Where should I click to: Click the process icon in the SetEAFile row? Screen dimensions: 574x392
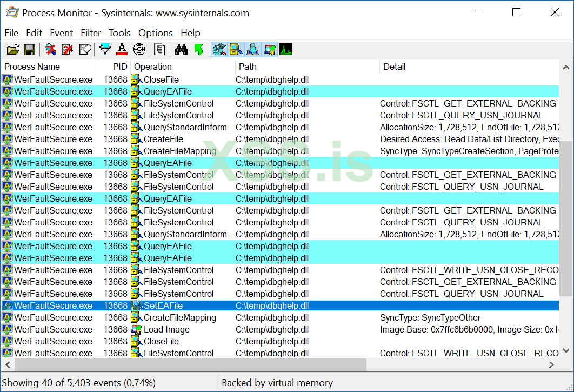(8, 305)
